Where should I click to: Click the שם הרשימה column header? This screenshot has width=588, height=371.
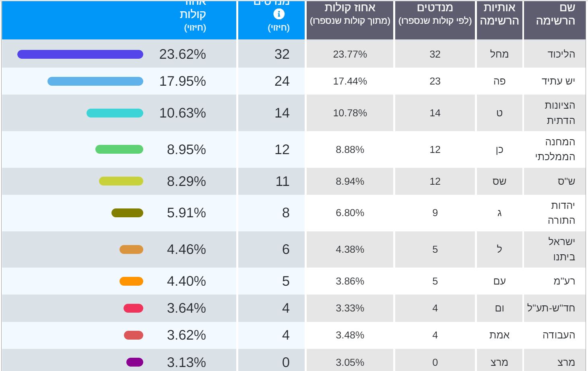555,14
